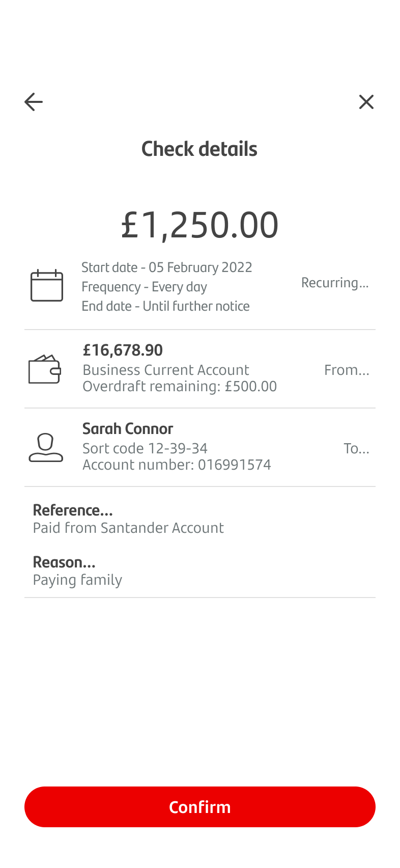This screenshot has width=400, height=868.
Task: Expand the To... payee section
Action: coord(356,448)
